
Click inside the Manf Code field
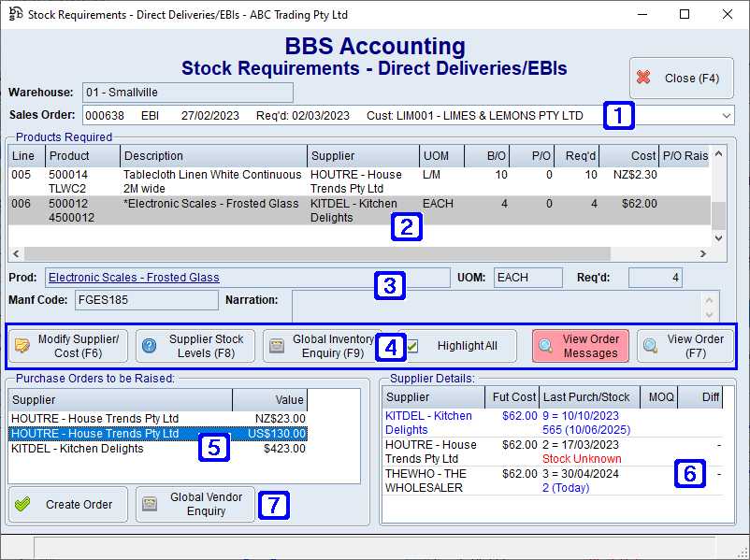click(145, 300)
